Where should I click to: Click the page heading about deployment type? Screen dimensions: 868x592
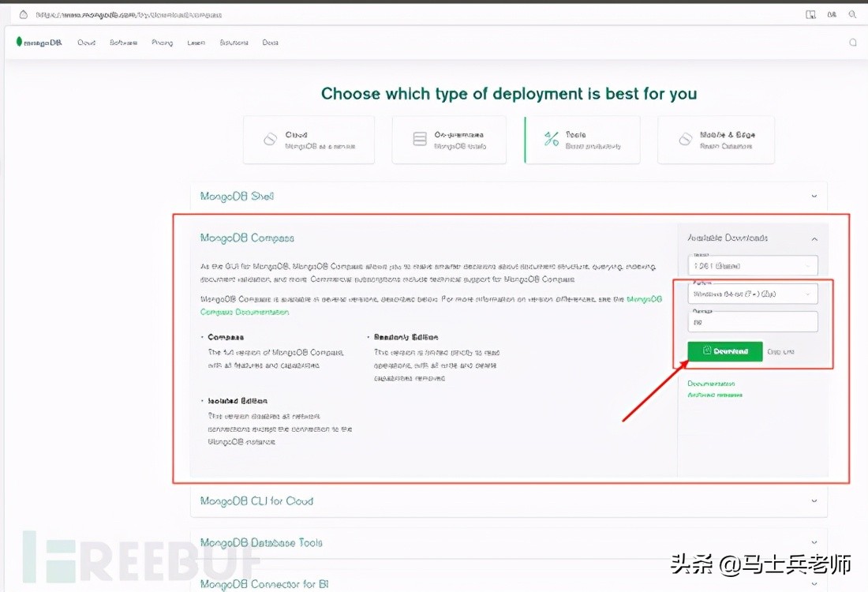509,94
